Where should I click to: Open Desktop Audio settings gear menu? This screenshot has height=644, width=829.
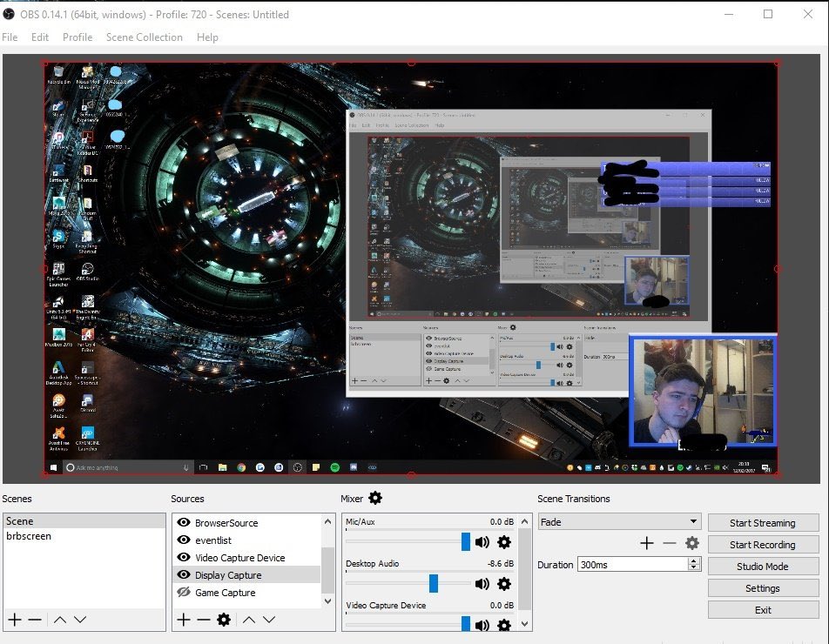[504, 584]
